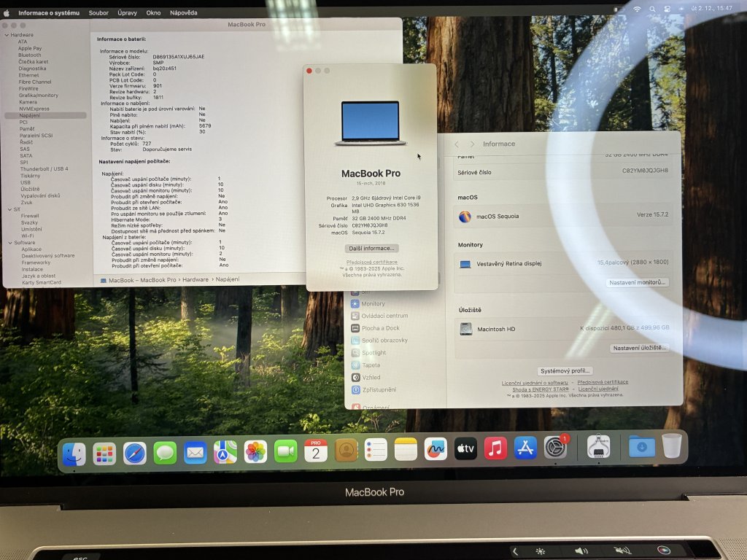Screen dimensions: 747x560
Task: Open Reminders app in the Dock
Action: (376, 449)
